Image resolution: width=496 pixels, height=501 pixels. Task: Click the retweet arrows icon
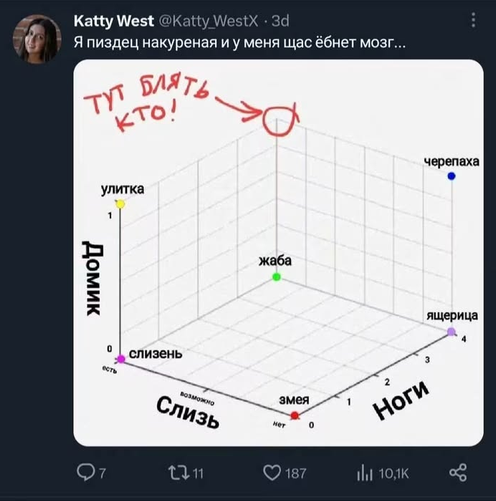[x=179, y=473]
